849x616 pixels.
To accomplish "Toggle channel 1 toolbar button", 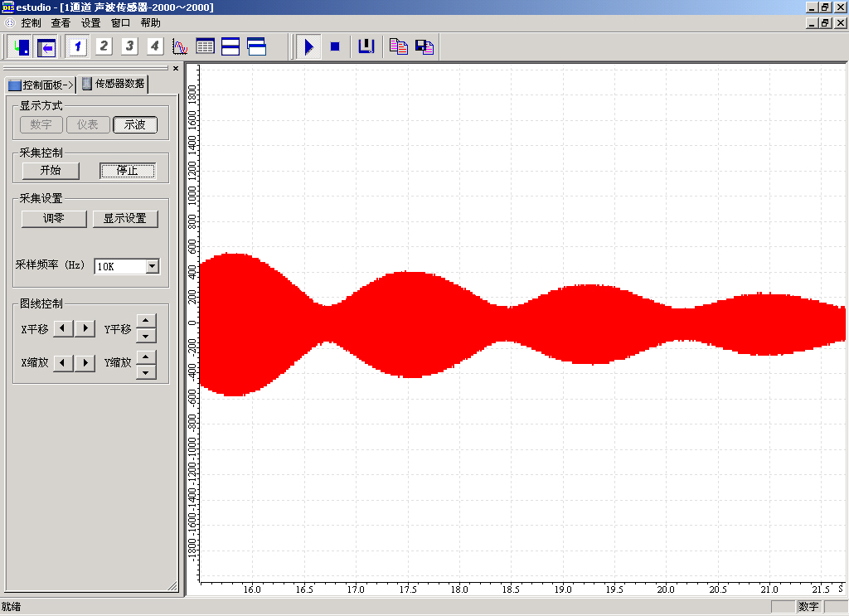I will [78, 46].
